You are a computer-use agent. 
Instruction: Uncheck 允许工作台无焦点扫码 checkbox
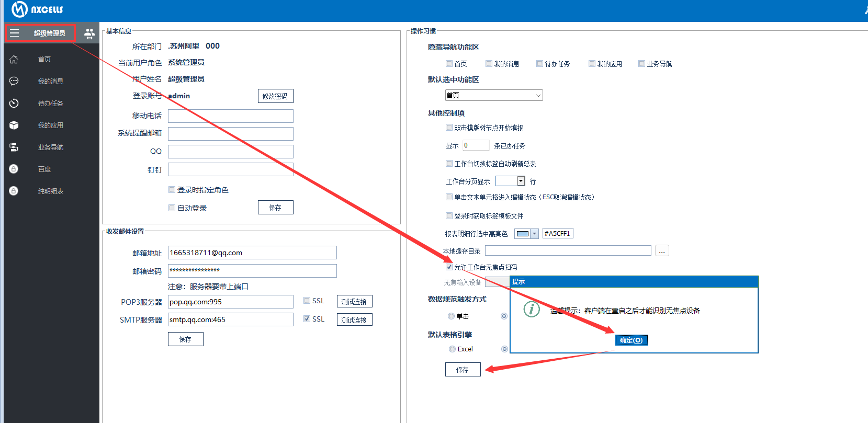click(449, 267)
